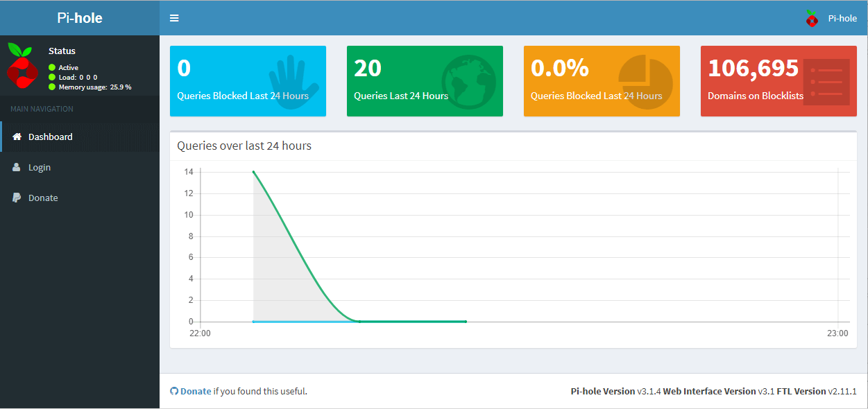Click the GitHub icon in the footer
Screen dimensions: 868x409
(x=174, y=392)
